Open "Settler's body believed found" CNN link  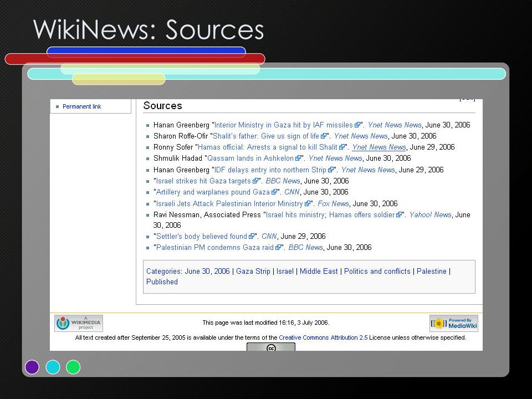(x=202, y=236)
